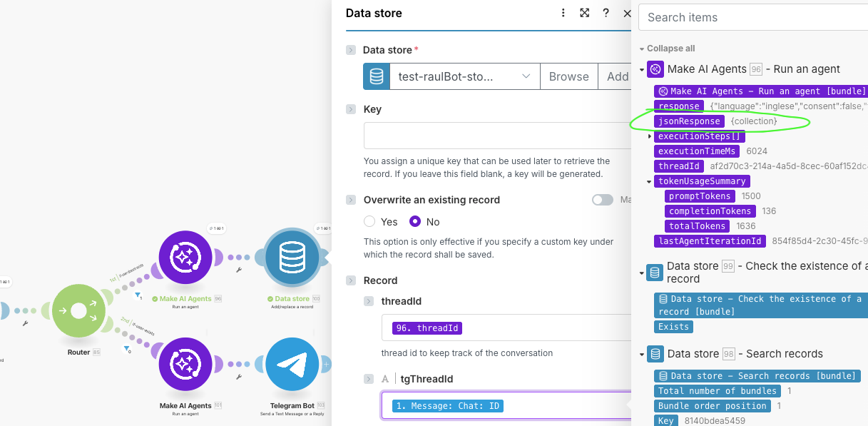Open the Data store module on canvas
Screen dimensions: 868x426
292,258
